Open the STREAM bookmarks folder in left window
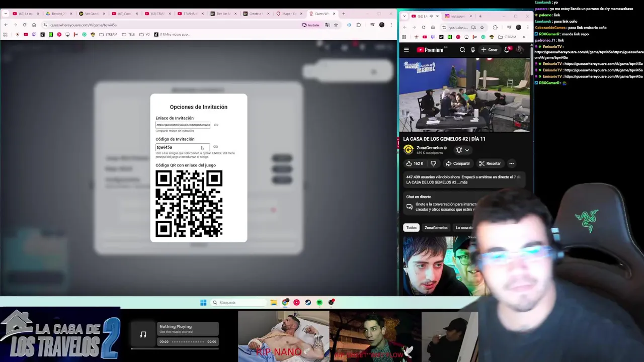This screenshot has height=362, width=644. 108,34
